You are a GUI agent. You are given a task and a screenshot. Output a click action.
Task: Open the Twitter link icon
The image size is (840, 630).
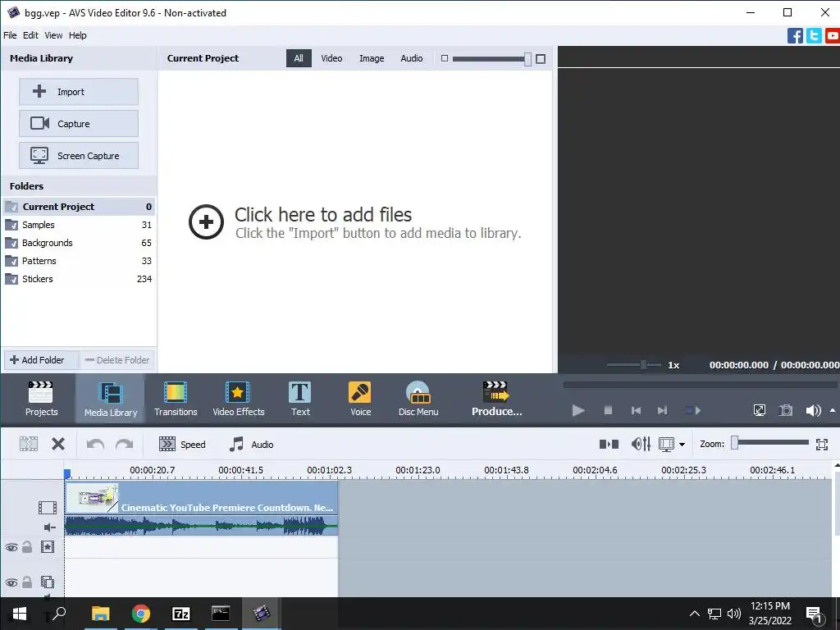tap(814, 35)
